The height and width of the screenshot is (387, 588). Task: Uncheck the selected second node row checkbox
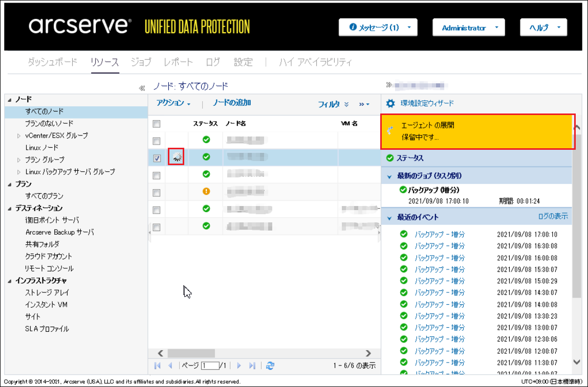click(x=157, y=158)
